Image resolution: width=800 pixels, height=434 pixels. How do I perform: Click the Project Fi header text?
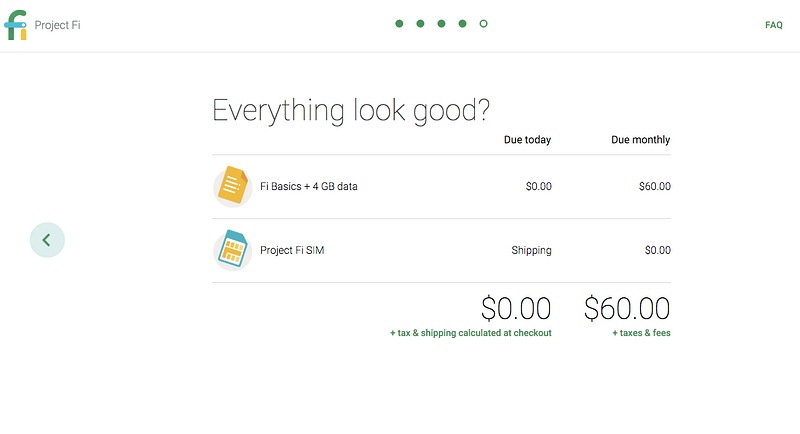click(57, 25)
